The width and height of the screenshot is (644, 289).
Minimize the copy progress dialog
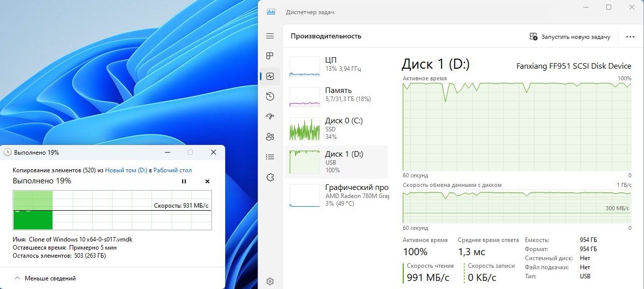[x=167, y=152]
